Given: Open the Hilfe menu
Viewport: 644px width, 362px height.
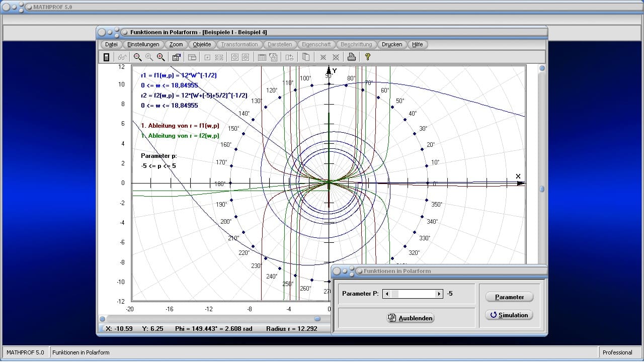Looking at the screenshot, I should pyautogui.click(x=418, y=44).
